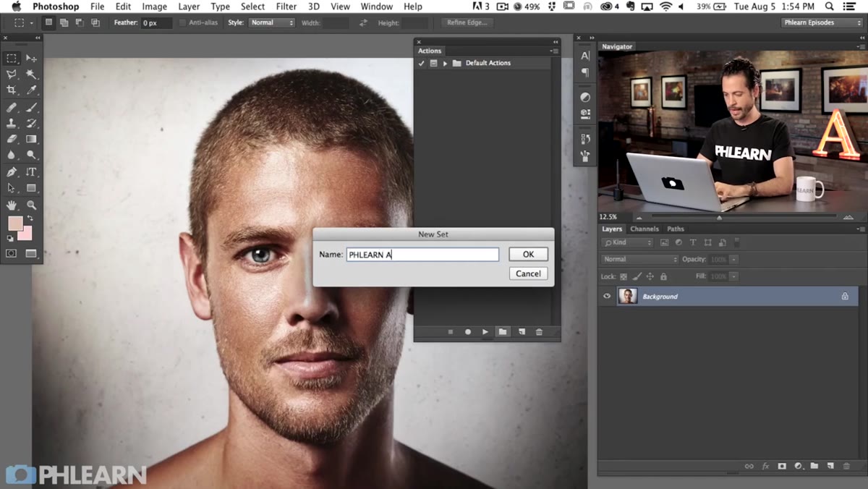Toggle the Default Actions checkmark

422,64
